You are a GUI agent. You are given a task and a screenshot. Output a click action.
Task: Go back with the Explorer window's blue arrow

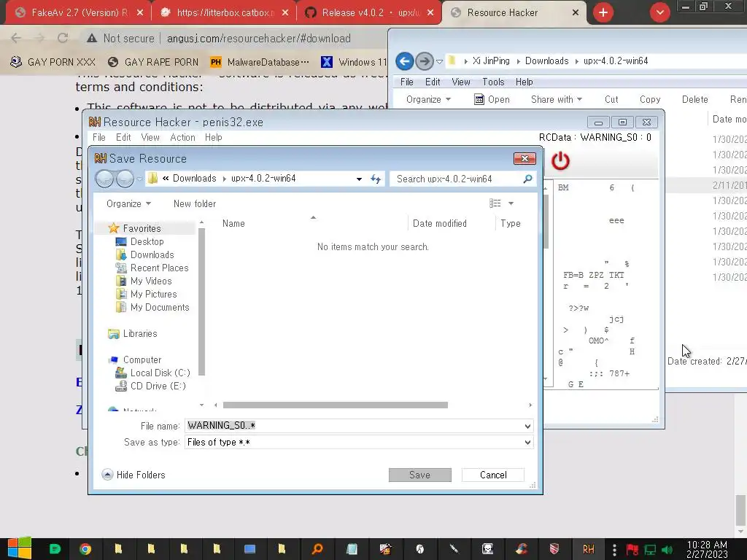click(x=404, y=61)
